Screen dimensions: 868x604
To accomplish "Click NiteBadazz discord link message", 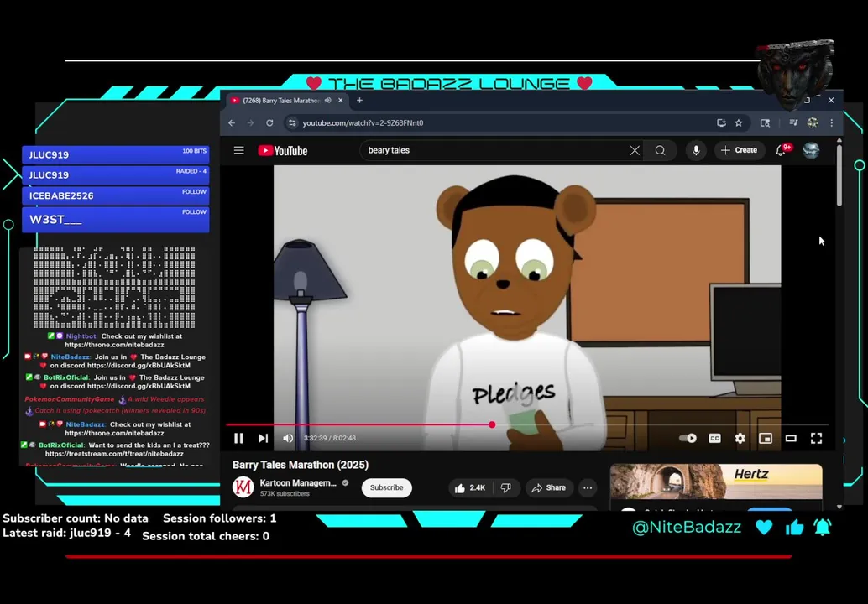I will coord(115,362).
